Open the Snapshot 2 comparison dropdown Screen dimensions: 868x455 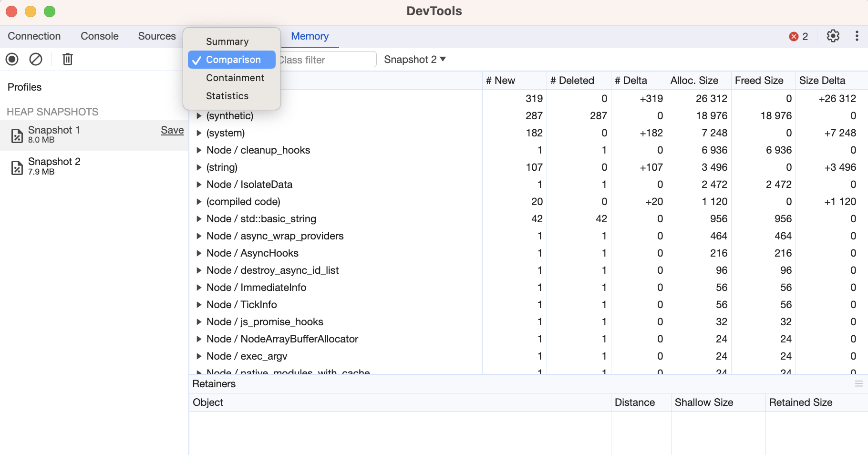point(414,60)
